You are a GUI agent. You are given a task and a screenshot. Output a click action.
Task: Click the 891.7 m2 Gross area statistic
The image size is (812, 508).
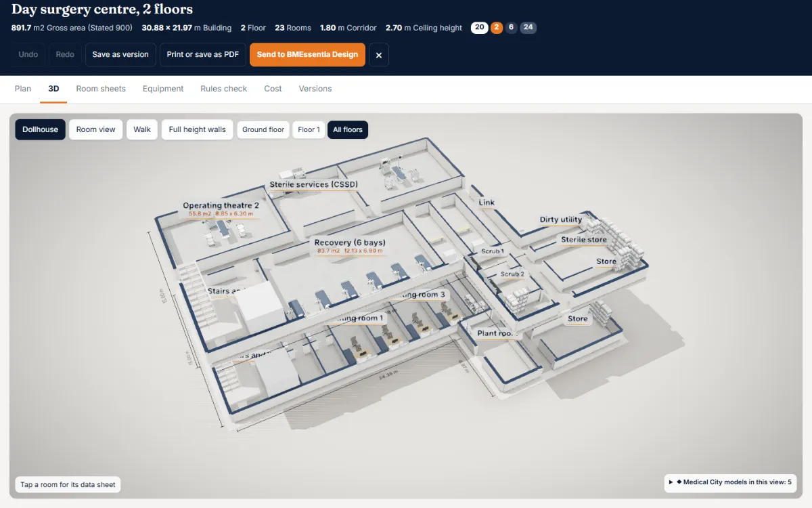[72, 28]
